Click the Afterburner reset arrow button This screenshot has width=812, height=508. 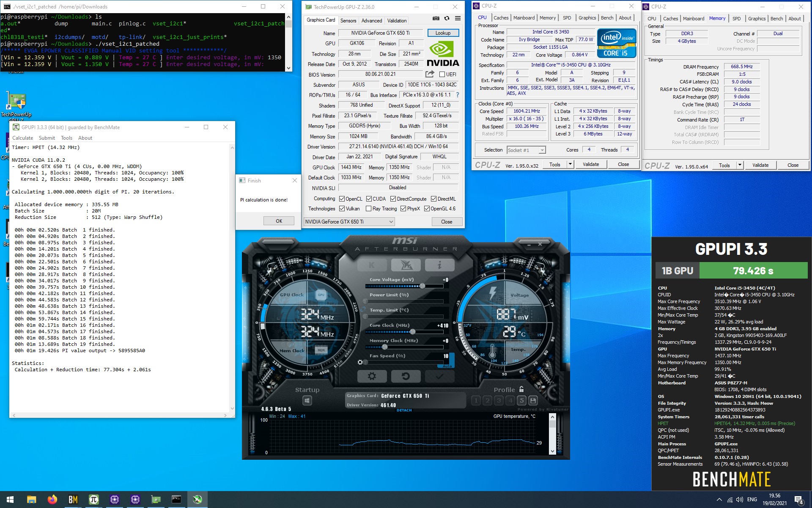click(406, 376)
